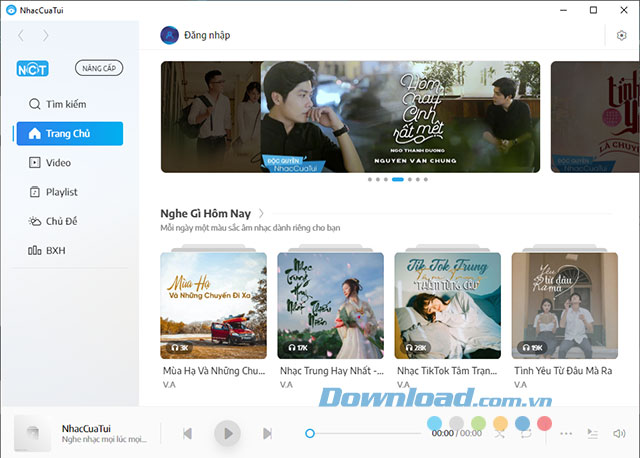This screenshot has height=458, width=640.
Task: Click the NÂNG CẤP upgrade button
Action: coord(99,69)
